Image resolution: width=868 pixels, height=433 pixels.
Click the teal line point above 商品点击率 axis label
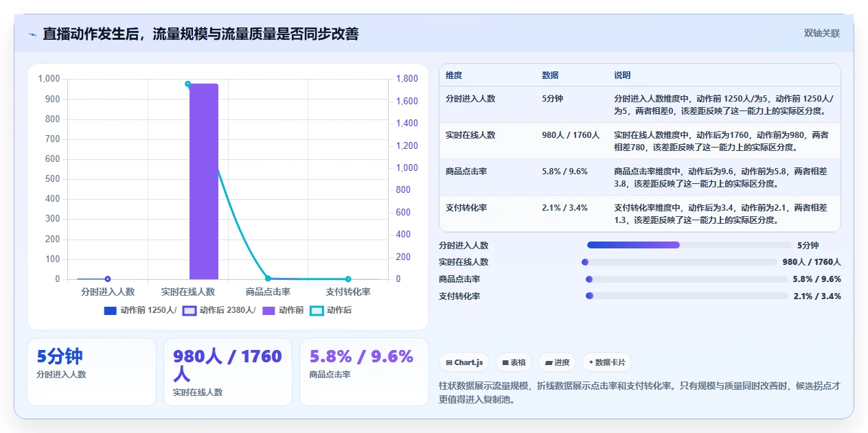click(268, 279)
